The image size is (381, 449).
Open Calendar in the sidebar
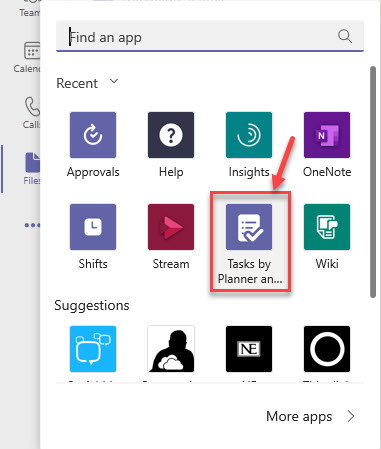point(28,57)
